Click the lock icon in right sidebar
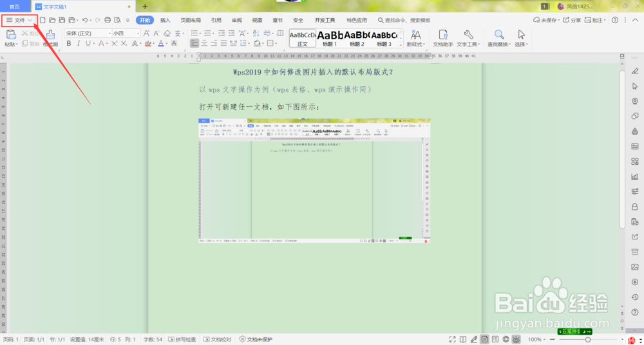Image resolution: width=644 pixels, height=345 pixels. 634,206
